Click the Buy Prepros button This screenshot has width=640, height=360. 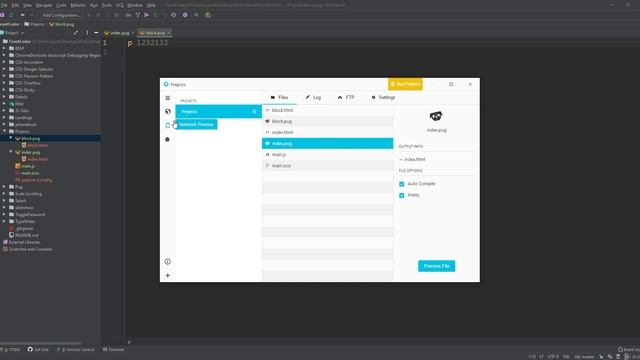(405, 84)
